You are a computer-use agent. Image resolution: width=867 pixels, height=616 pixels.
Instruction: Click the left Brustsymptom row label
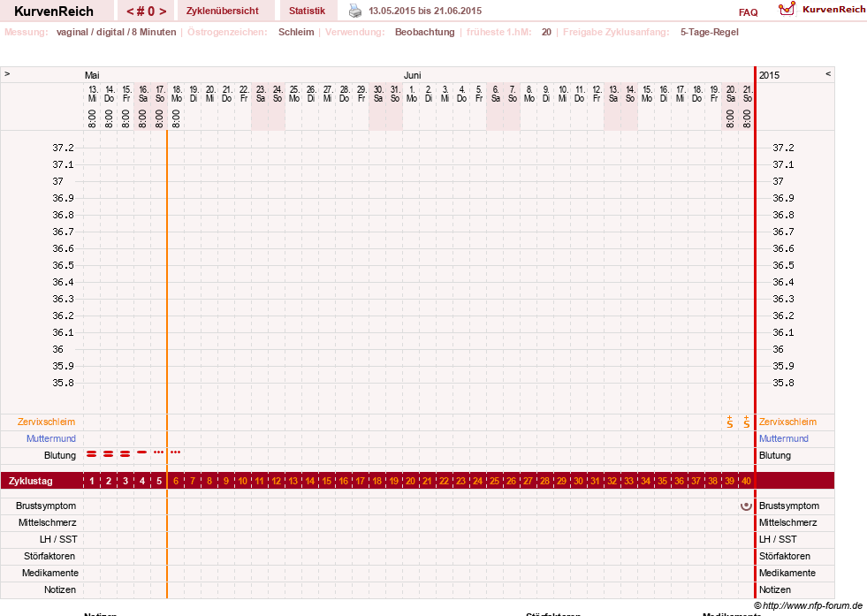pos(46,506)
